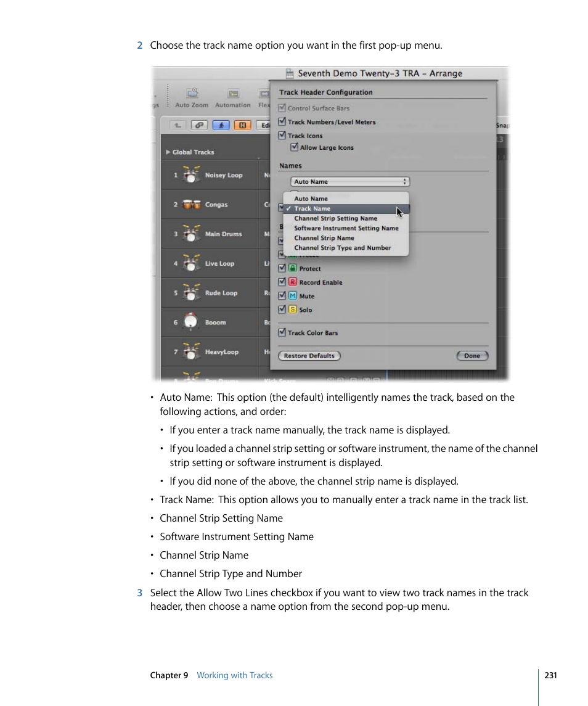Viewport: 588px width, 706px height.
Task: Disable Track Numbers/Level Meters checkbox
Action: (282, 121)
